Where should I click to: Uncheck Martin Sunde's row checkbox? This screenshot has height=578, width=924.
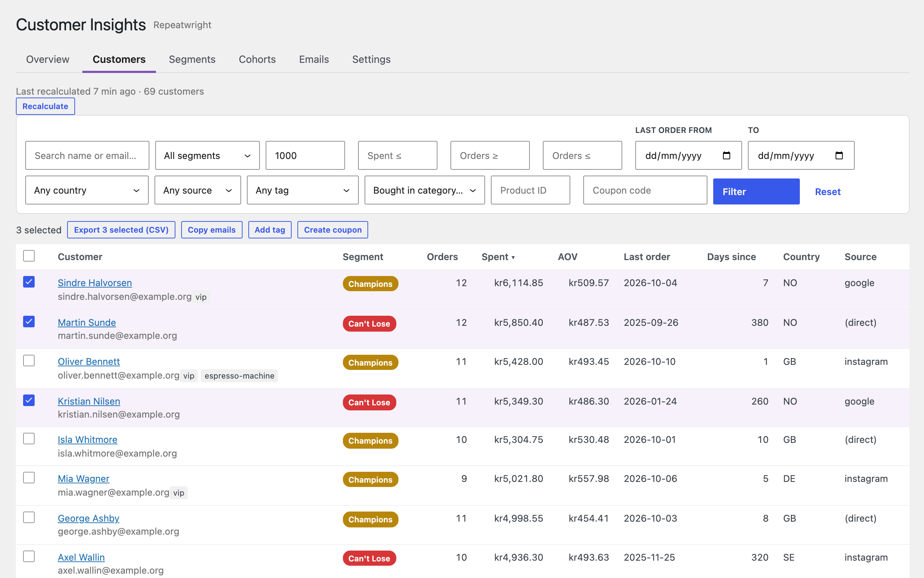[x=29, y=322]
